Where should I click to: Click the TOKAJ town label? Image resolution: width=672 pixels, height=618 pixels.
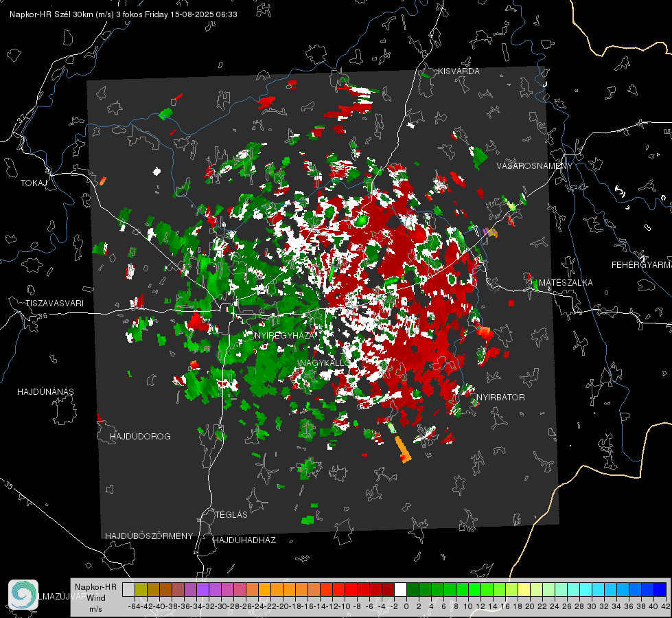point(34,183)
